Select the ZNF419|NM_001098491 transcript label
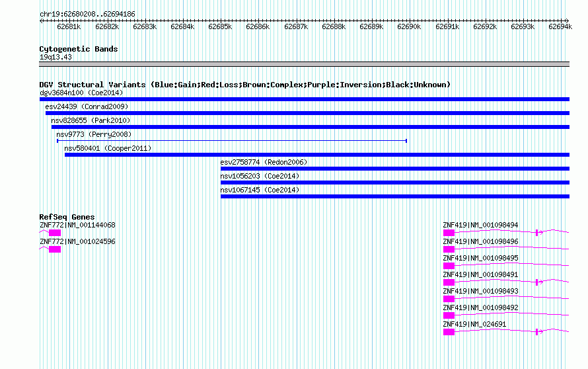Image resolution: width=588 pixels, height=369 pixels. click(480, 274)
